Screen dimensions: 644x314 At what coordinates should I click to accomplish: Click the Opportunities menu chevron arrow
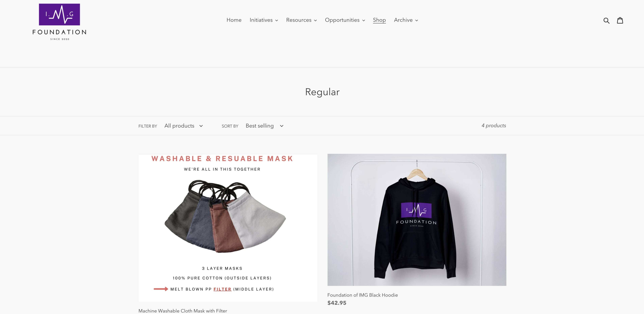363,21
